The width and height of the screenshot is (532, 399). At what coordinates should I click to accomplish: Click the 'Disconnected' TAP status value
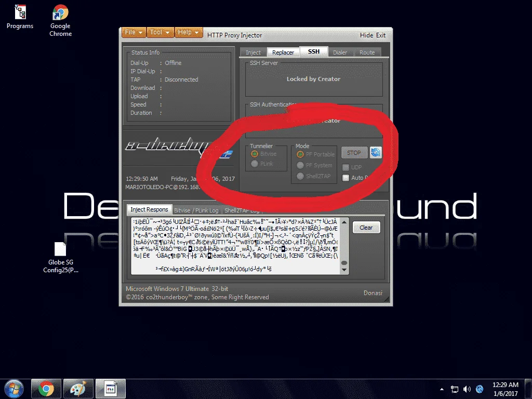coord(181,79)
